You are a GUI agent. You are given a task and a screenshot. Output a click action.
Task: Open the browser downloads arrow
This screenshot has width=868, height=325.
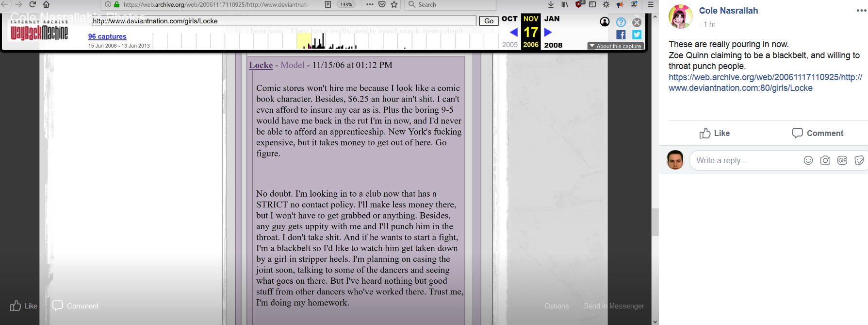pos(551,4)
